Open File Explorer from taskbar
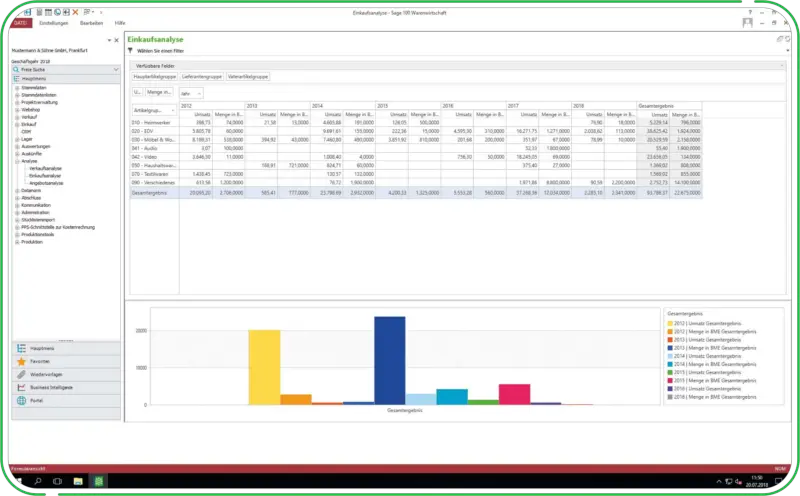Screen dimensions: 800x496 tap(77, 482)
